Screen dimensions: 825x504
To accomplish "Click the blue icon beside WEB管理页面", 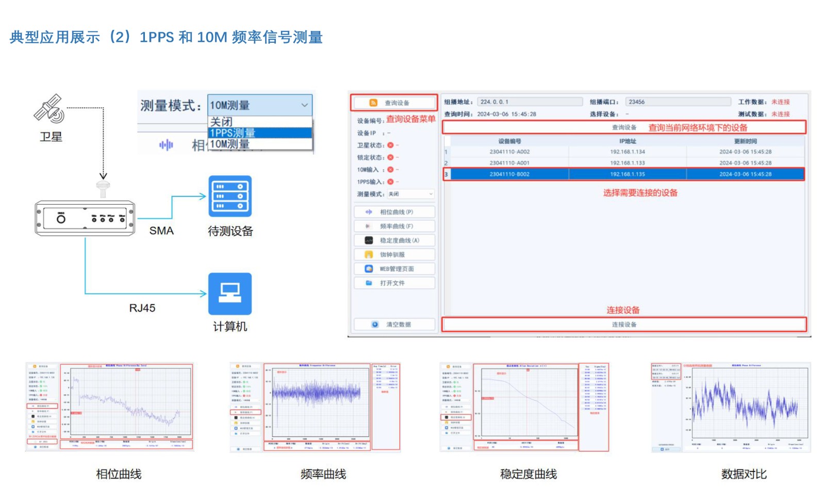I will tap(369, 268).
